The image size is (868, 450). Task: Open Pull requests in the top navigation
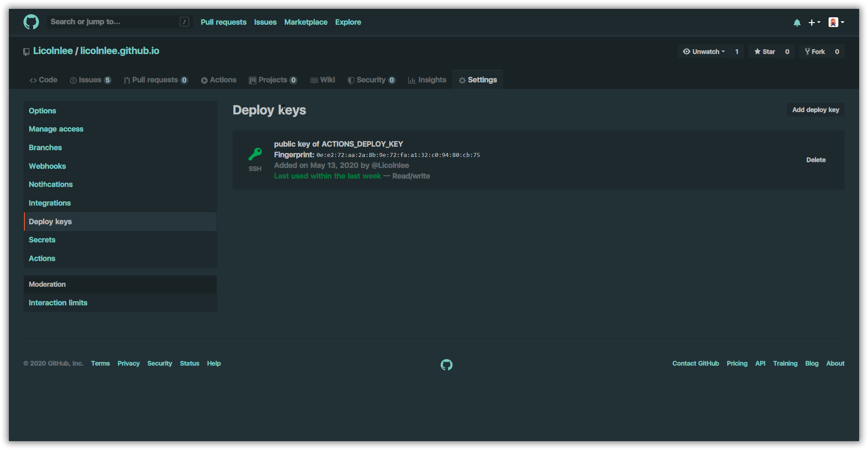coord(223,22)
